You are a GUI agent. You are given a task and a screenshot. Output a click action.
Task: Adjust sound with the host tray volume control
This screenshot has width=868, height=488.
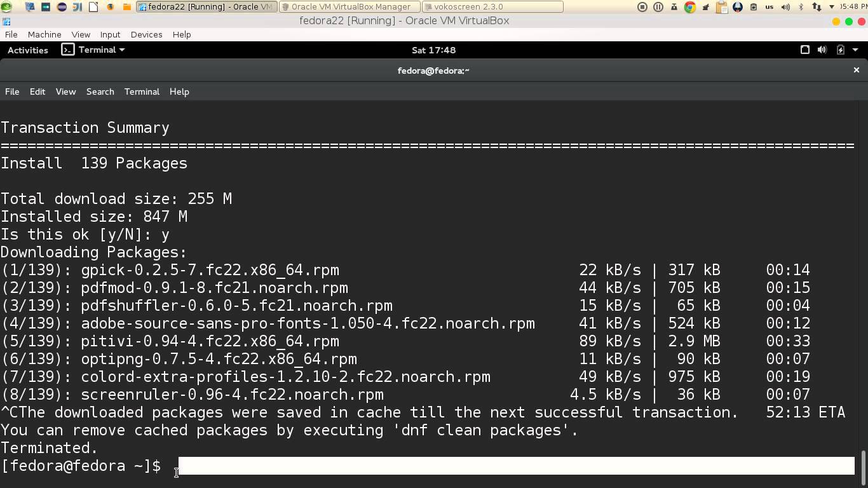point(785,7)
